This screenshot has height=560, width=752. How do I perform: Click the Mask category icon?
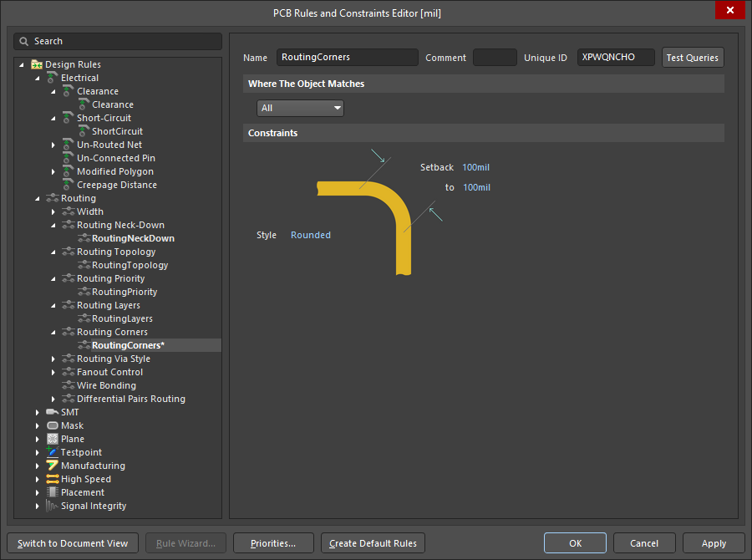click(x=53, y=425)
